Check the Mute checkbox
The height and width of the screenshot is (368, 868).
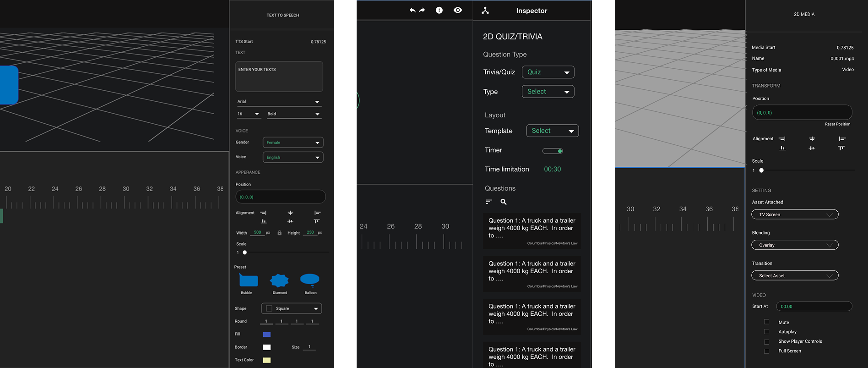[766, 322]
